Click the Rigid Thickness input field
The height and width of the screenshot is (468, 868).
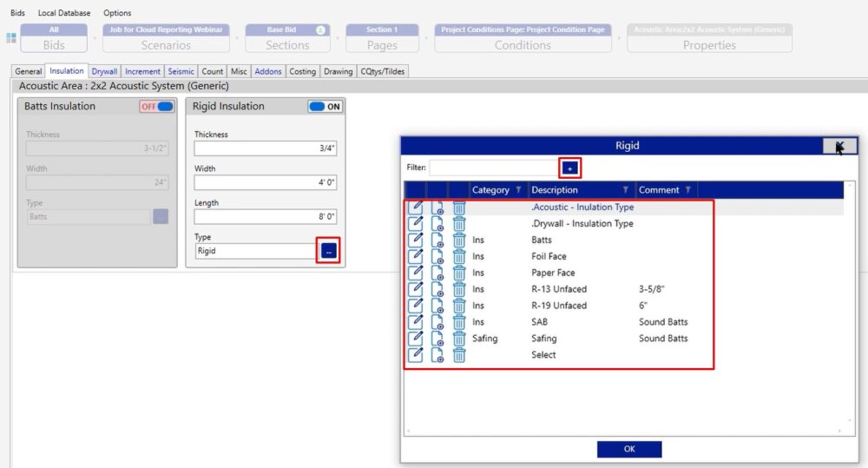[x=265, y=148]
